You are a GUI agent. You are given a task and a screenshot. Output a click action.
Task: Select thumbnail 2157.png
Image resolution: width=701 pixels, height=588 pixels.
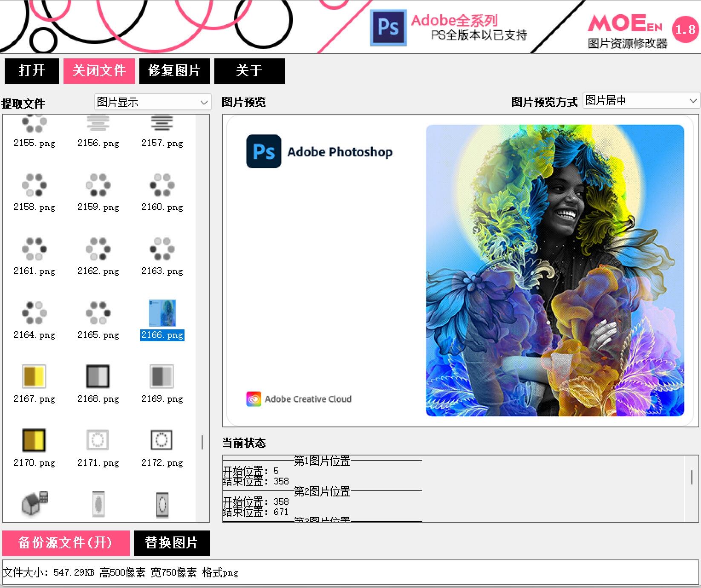(x=162, y=132)
